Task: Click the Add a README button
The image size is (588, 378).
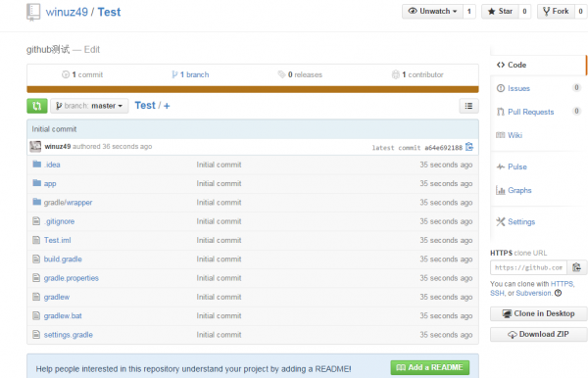Action: (430, 367)
